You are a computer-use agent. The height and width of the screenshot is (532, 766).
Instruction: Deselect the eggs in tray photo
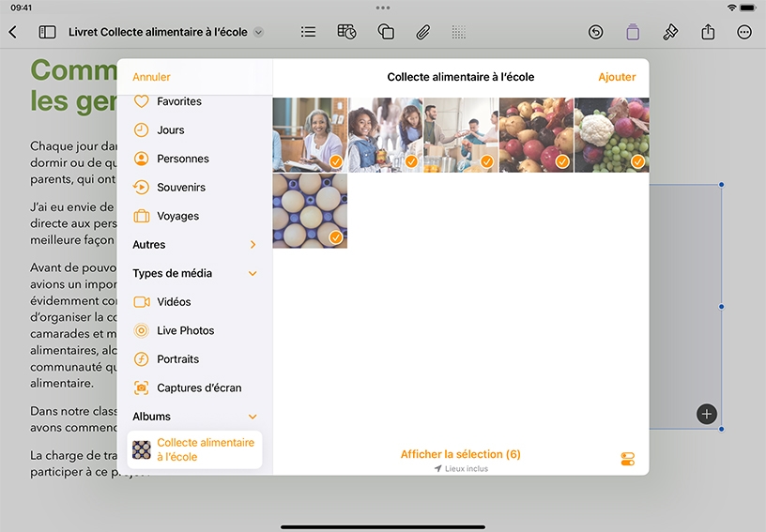310,211
